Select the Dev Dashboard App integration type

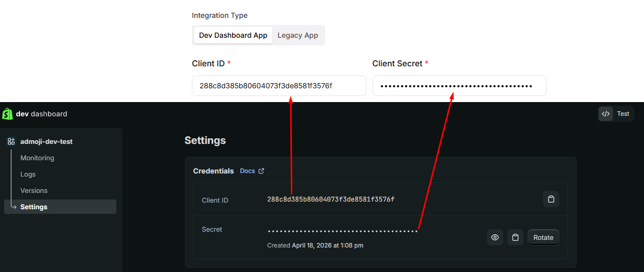[x=233, y=35]
